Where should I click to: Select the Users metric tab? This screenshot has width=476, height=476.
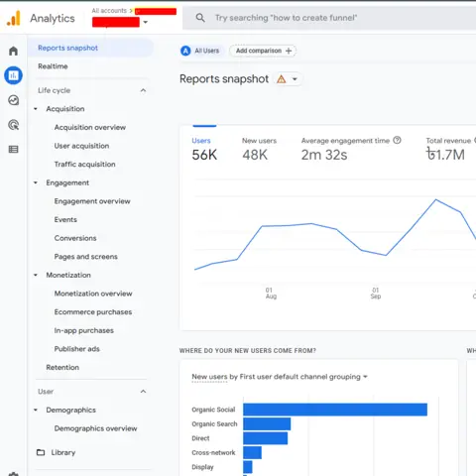(204, 150)
